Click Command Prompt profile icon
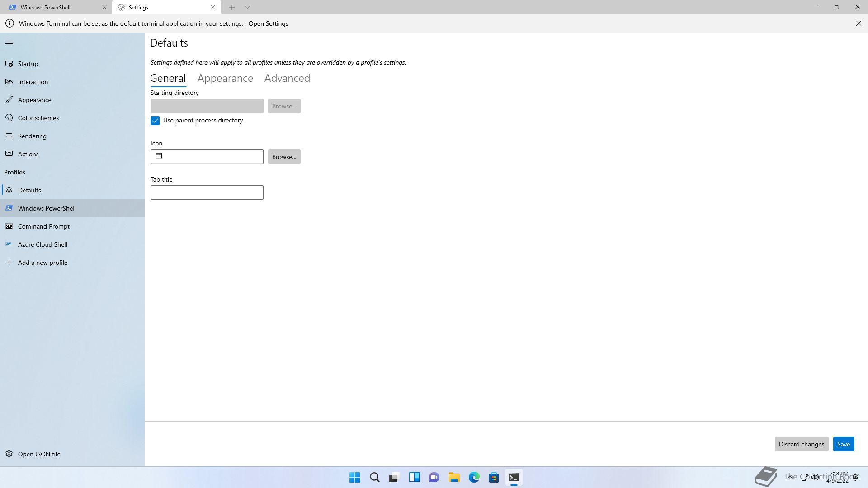Image resolution: width=868 pixels, height=488 pixels. 9,226
